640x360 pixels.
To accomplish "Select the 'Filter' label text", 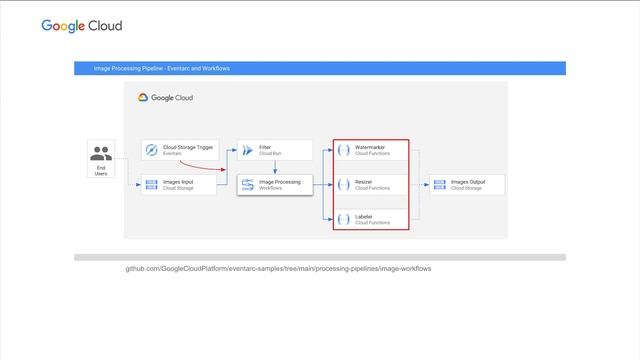I will click(265, 147).
